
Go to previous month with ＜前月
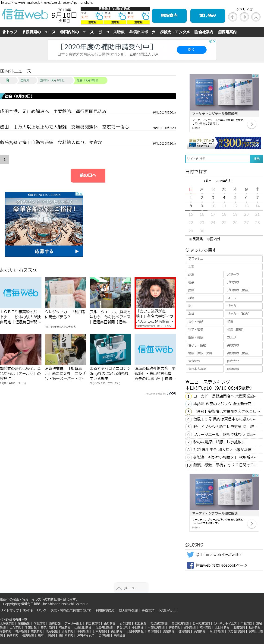(x=207, y=181)
